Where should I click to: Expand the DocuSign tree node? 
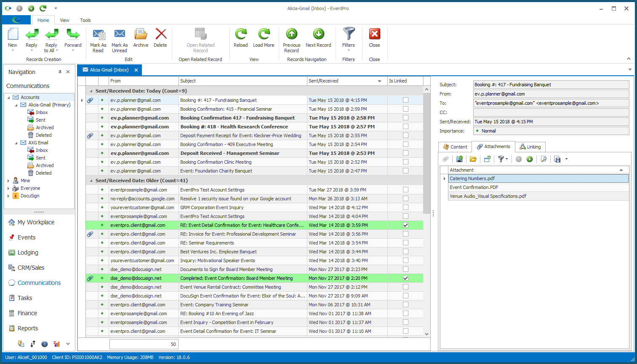point(8,196)
